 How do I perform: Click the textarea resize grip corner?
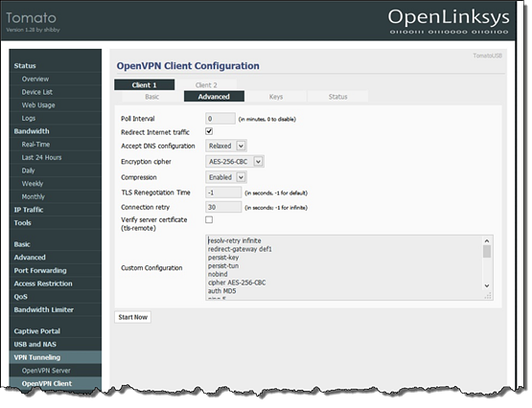click(488, 296)
